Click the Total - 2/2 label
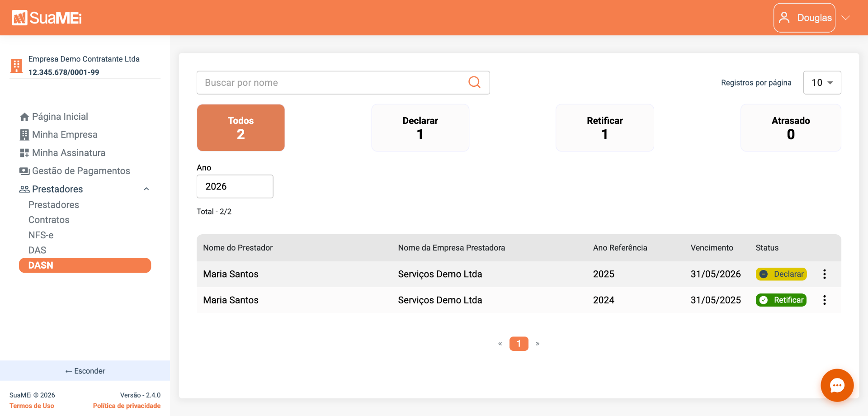The image size is (868, 416). [x=214, y=212]
